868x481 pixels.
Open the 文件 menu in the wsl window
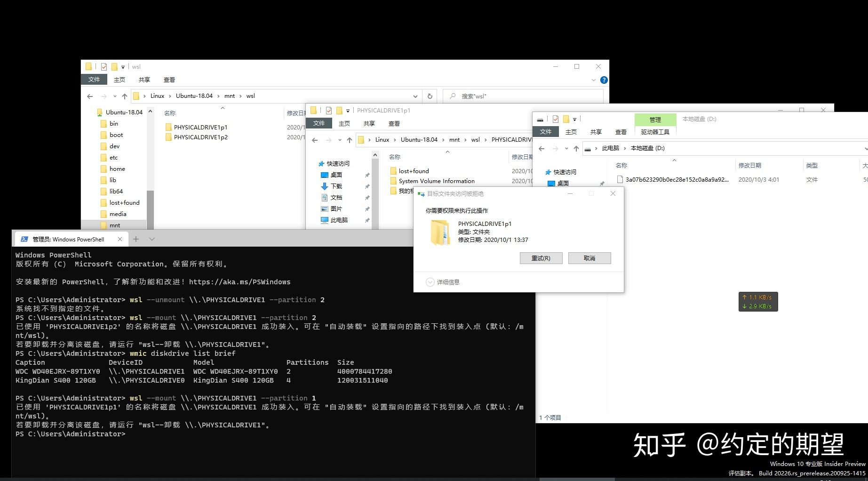click(x=94, y=79)
